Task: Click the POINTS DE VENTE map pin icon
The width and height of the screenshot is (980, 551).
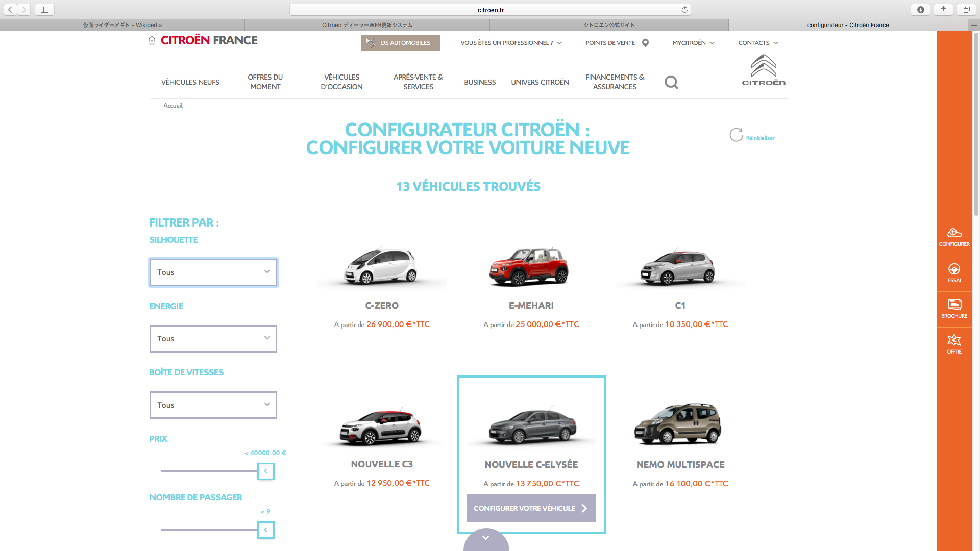Action: pyautogui.click(x=645, y=42)
